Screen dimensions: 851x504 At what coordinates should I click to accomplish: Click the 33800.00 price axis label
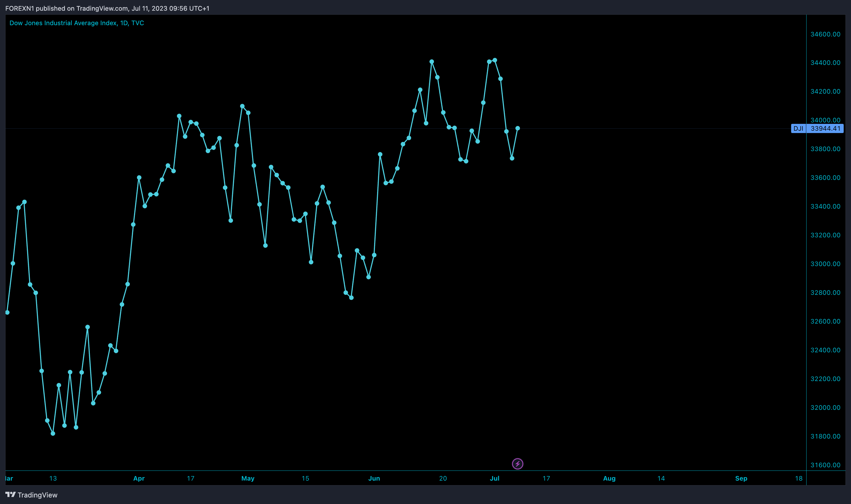click(825, 149)
